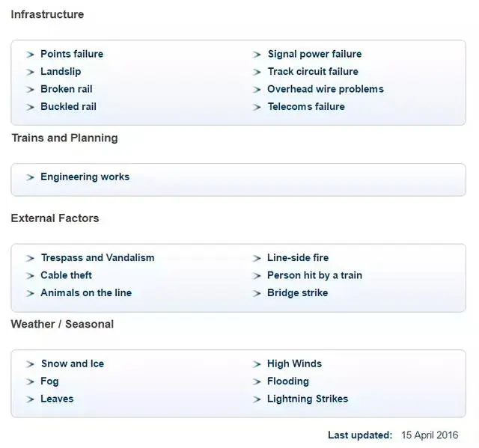Viewport: 479px width, 448px height.
Task: Click the arrow icon beside Cable theft
Action: click(30, 276)
